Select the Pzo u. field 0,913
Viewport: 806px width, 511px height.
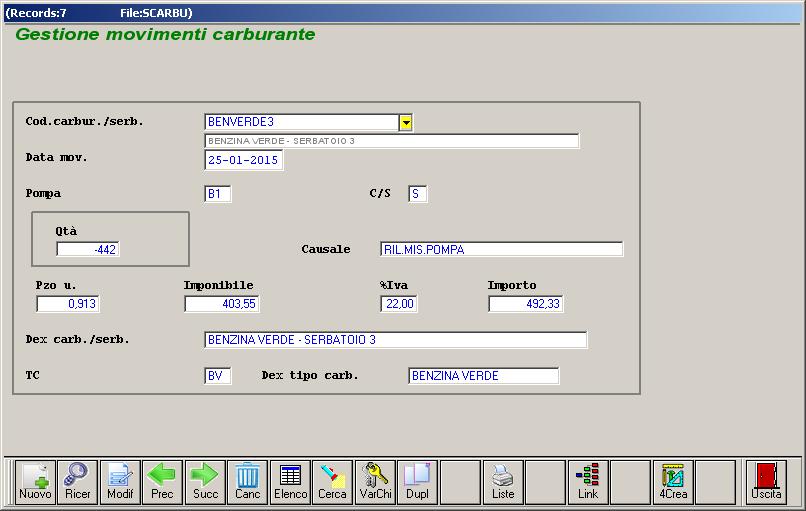67,304
